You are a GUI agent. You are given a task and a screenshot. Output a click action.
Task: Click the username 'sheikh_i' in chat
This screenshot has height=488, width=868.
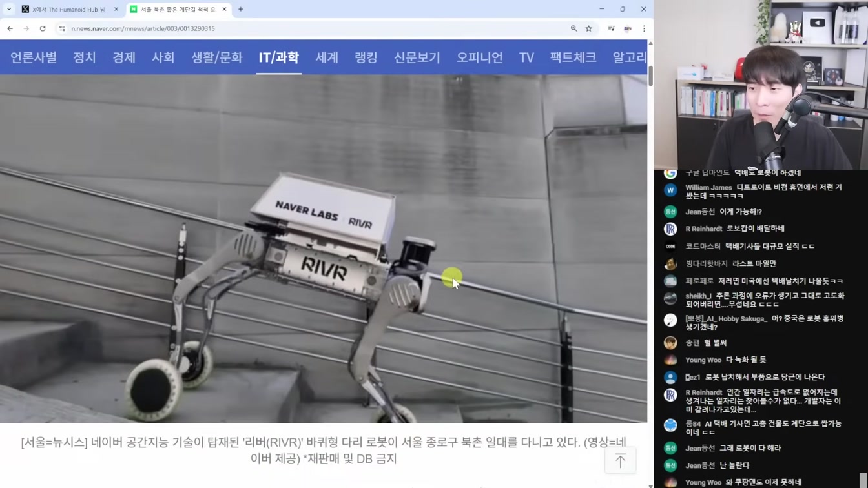(x=698, y=296)
